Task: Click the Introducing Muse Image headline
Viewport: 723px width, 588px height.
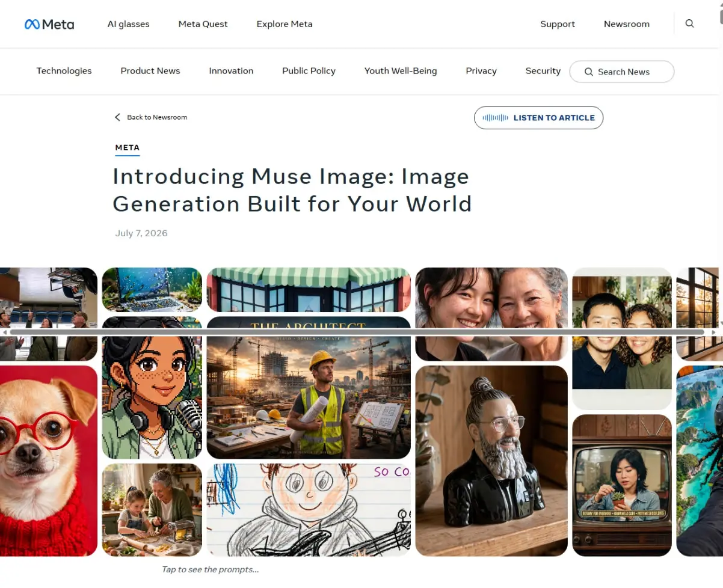Action: tap(292, 190)
